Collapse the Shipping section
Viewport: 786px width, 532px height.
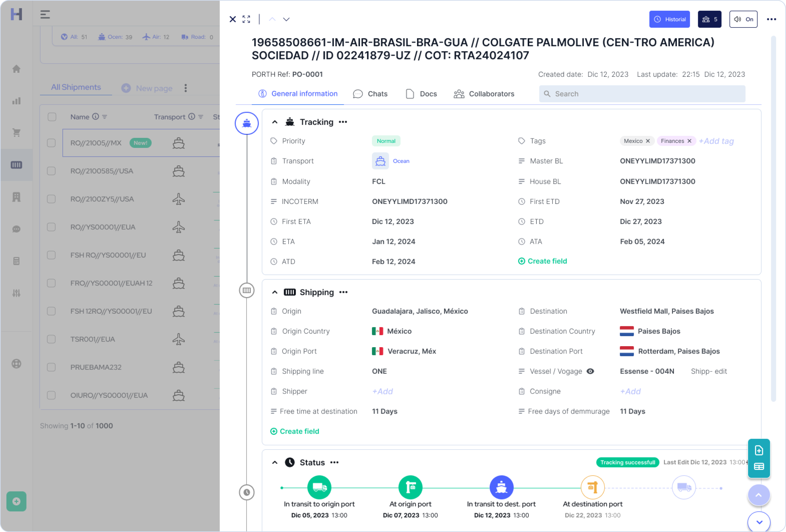click(274, 292)
